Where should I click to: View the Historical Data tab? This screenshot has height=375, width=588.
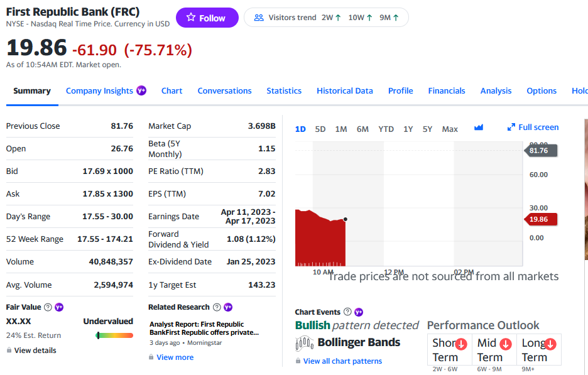click(345, 90)
